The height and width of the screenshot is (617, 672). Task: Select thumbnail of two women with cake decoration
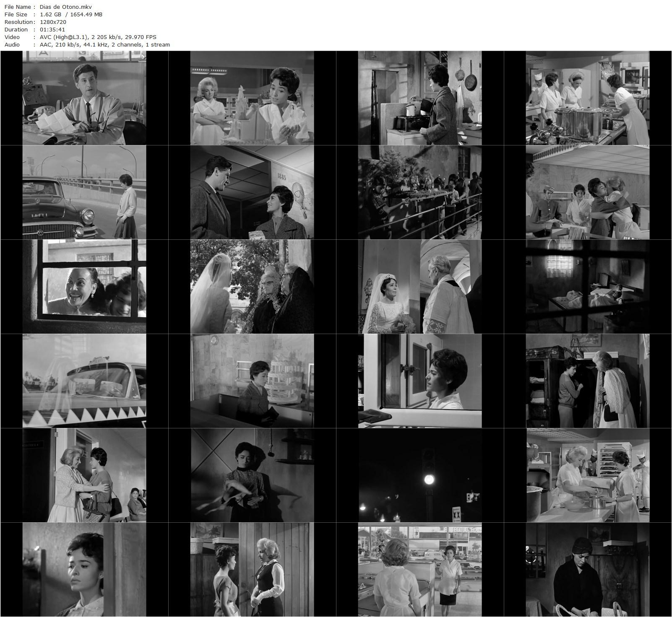252,98
